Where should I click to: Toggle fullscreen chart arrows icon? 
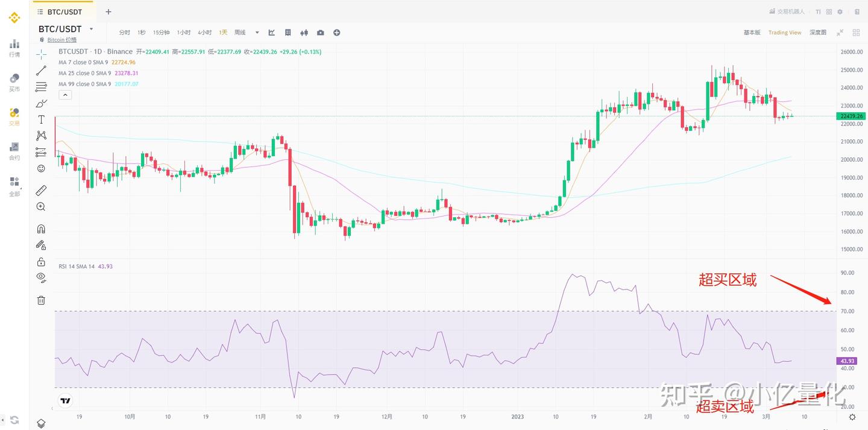(x=840, y=33)
